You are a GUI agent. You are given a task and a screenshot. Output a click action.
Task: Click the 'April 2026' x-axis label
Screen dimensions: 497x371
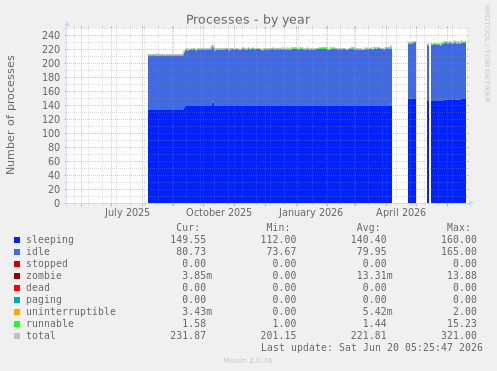(x=401, y=213)
